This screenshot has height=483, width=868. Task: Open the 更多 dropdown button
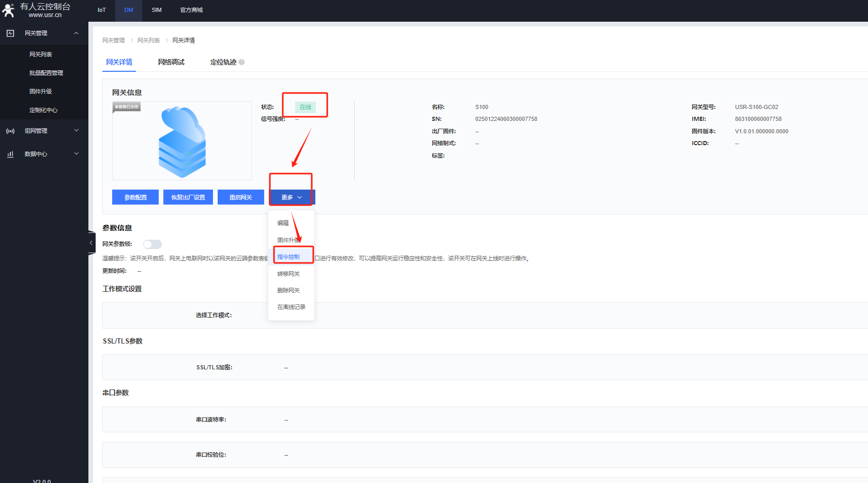[292, 197]
